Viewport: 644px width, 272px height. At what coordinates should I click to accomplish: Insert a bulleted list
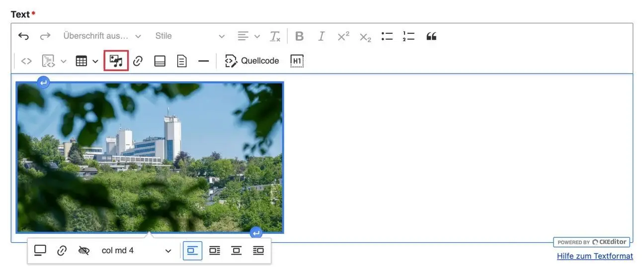387,36
